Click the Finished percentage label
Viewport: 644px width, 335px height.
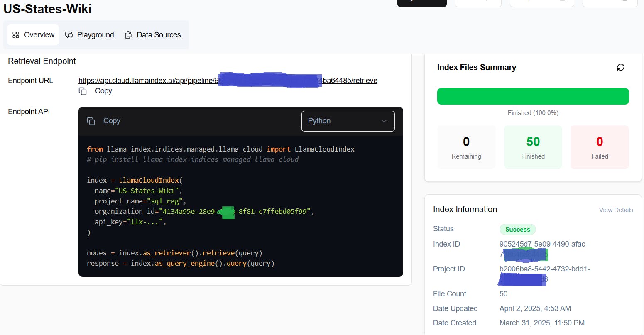point(533,112)
